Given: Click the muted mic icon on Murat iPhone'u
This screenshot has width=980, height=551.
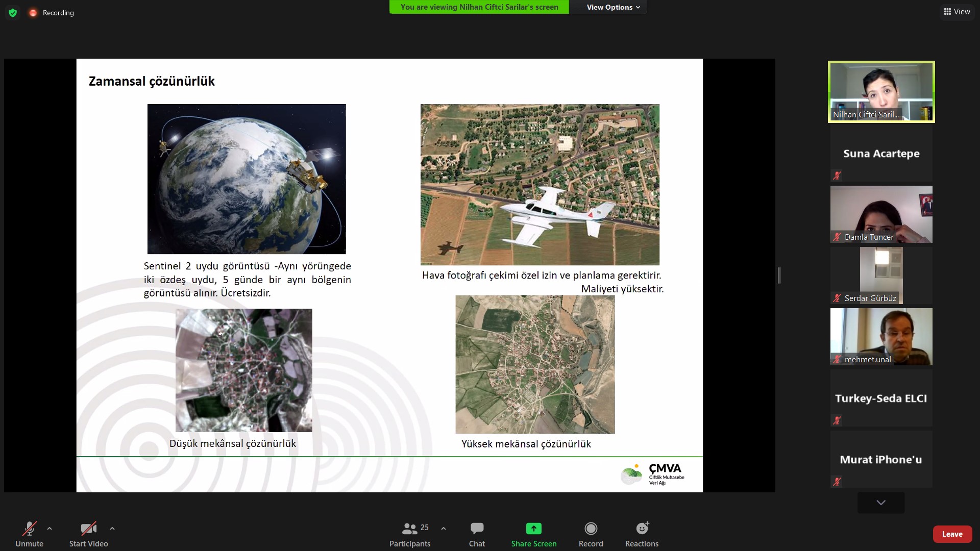Looking at the screenshot, I should pyautogui.click(x=837, y=481).
